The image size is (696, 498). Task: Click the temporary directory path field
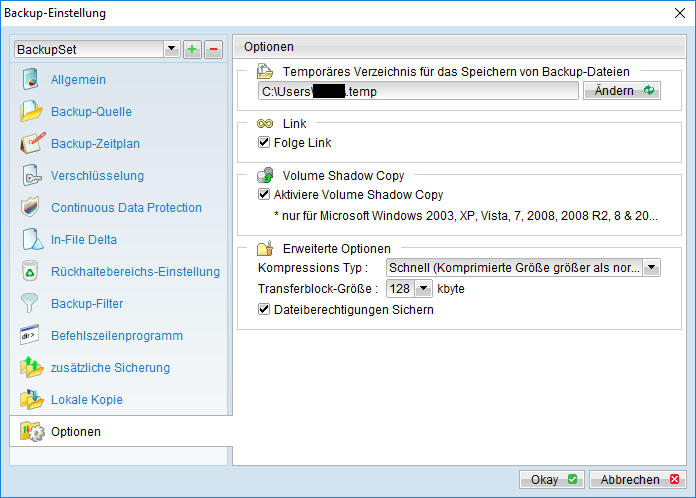pos(418,91)
